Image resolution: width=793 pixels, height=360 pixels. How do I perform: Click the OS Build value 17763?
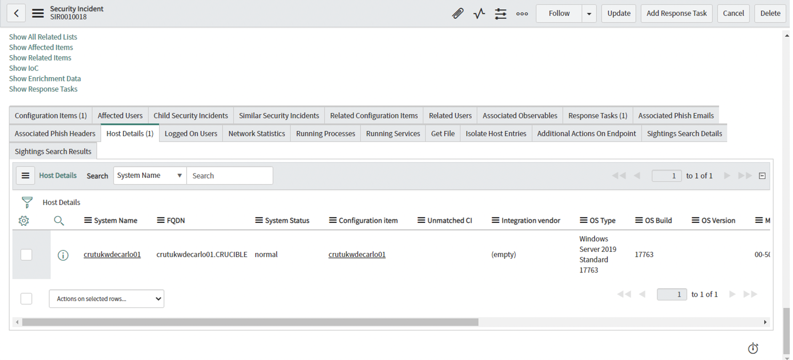pyautogui.click(x=644, y=255)
